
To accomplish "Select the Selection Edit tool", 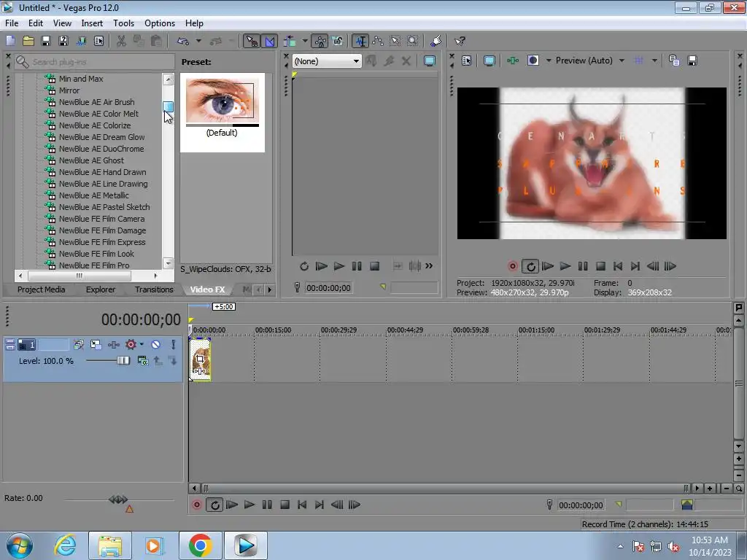I will pyautogui.click(x=395, y=42).
